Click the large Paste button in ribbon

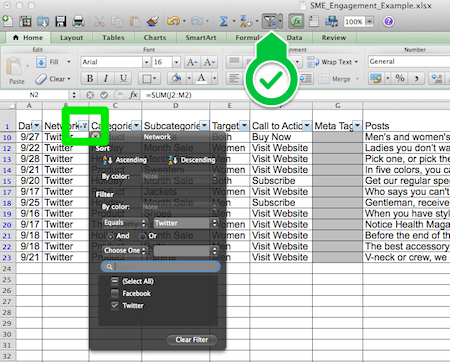click(x=15, y=70)
